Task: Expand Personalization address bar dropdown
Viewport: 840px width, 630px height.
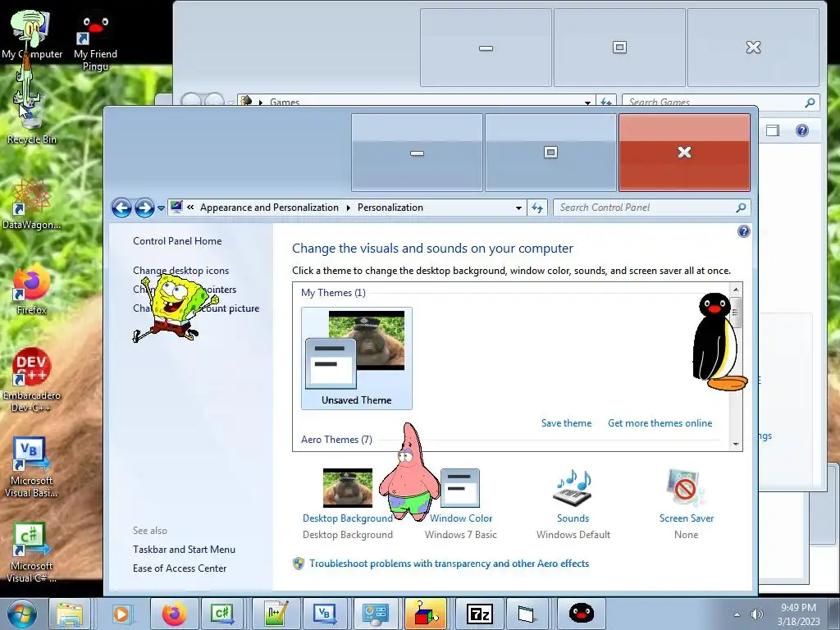Action: point(518,208)
